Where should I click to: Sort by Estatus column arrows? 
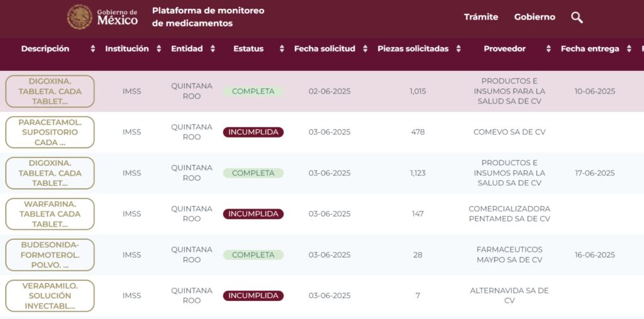click(x=282, y=49)
